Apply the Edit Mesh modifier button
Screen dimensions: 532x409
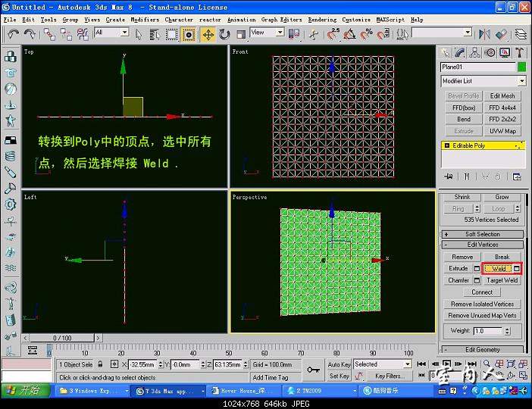502,96
